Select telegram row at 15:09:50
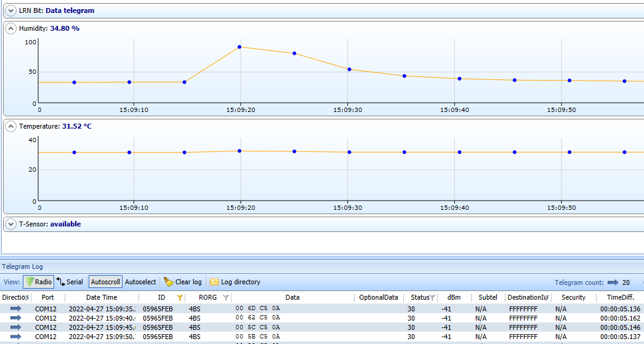644x344 pixels. pos(322,337)
